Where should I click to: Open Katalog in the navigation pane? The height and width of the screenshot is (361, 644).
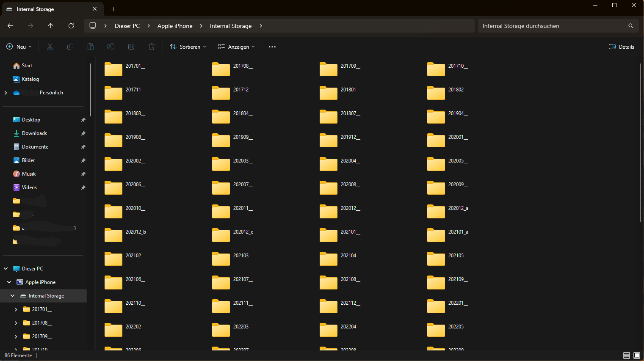click(x=30, y=79)
